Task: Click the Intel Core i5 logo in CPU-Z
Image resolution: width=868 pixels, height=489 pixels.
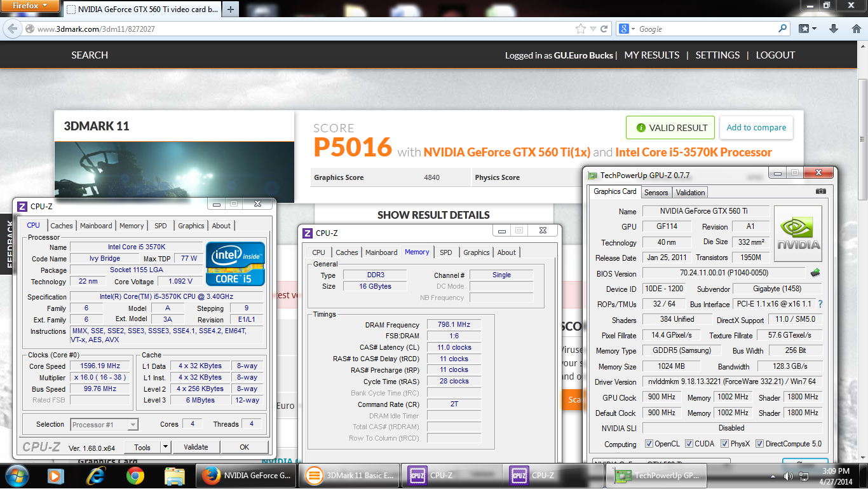Action: point(235,263)
